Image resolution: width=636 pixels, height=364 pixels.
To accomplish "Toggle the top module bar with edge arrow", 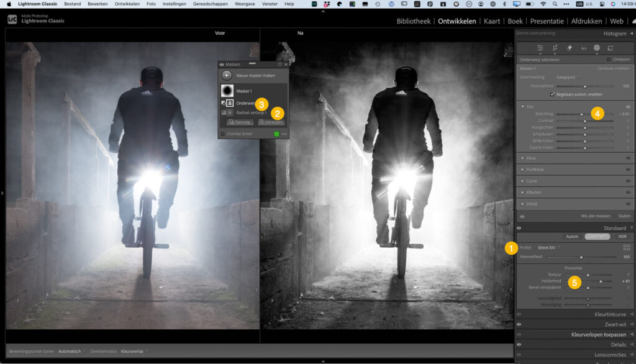I will [323, 11].
